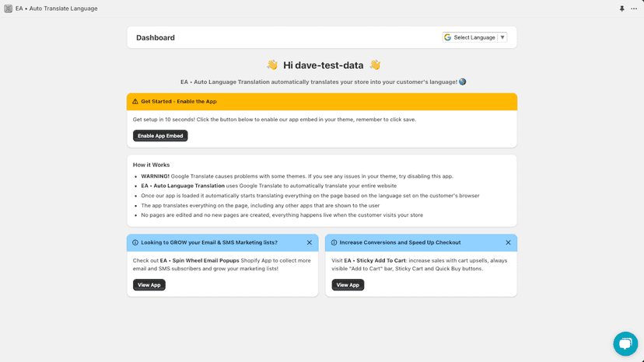Viewport: 644px width, 362px height.
Task: Click the Enable App Embed button
Action: point(160,136)
